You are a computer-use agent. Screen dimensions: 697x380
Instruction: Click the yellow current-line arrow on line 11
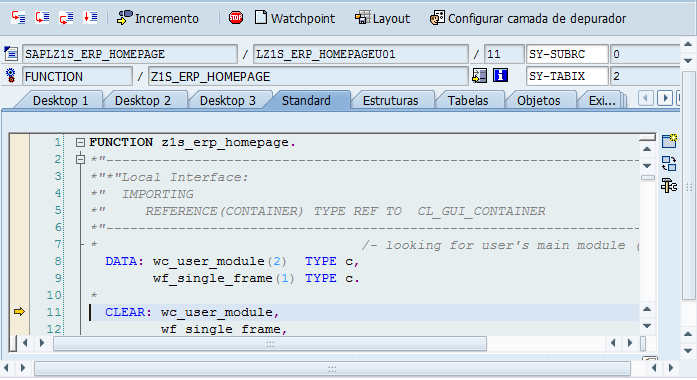(19, 312)
